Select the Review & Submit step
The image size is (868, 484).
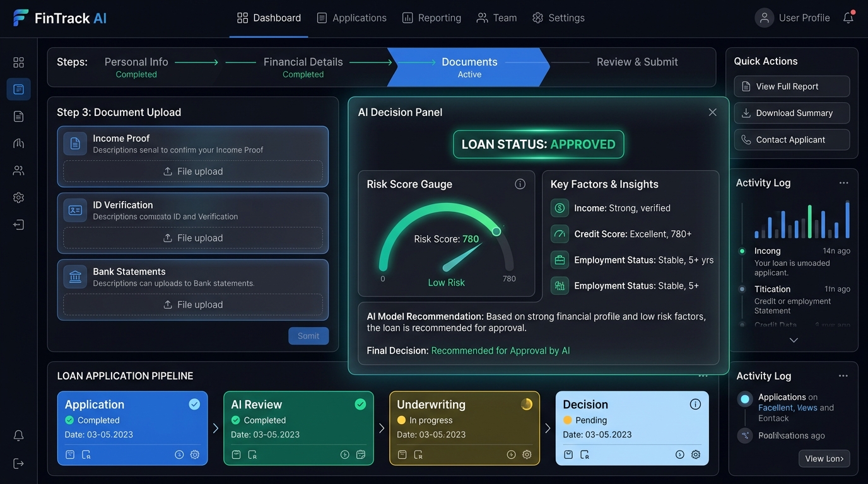click(637, 62)
